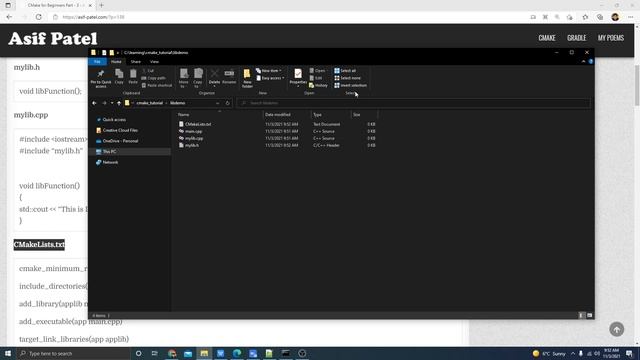
Task: Create a New folder from ribbon
Action: (247, 78)
